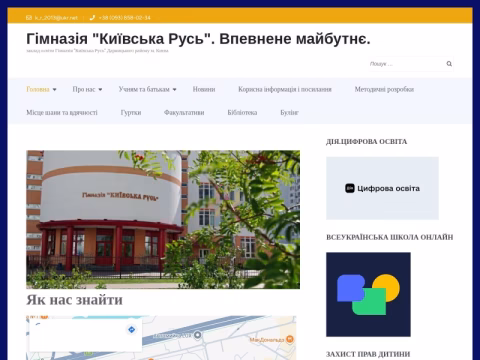Expand the Головна menu arrow
Image resolution: width=480 pixels, height=360 pixels.
(x=54, y=89)
